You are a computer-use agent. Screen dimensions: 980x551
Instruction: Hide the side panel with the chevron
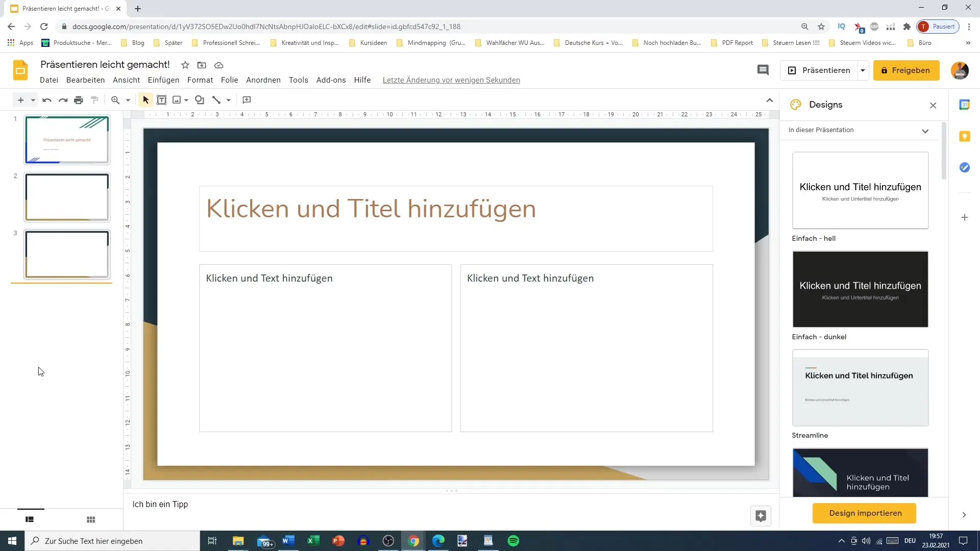[964, 515]
